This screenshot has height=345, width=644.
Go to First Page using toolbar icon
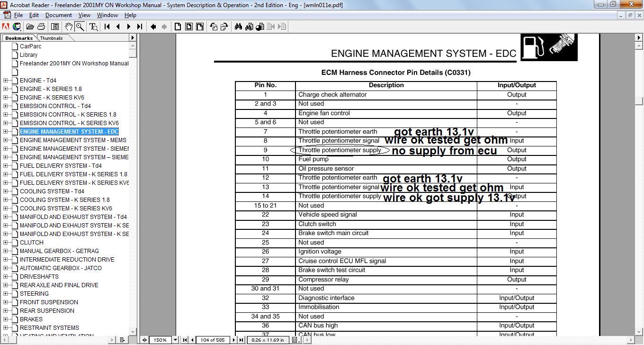[x=107, y=27]
